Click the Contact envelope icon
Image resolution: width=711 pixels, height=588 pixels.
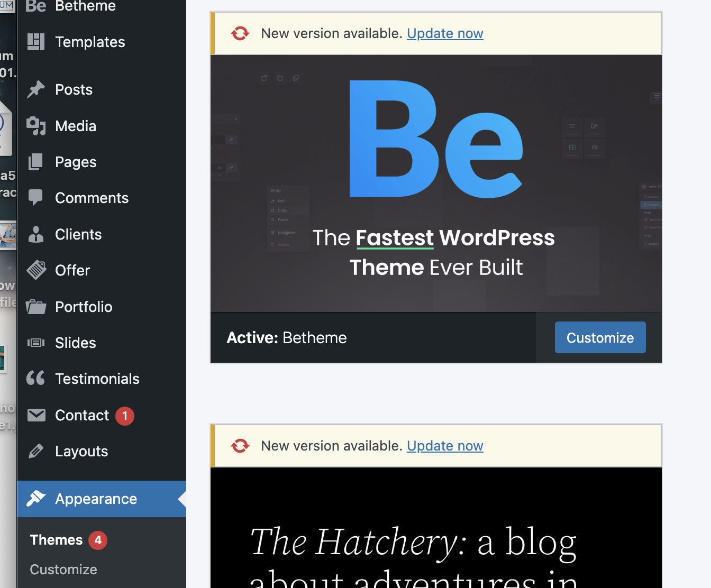click(x=36, y=415)
